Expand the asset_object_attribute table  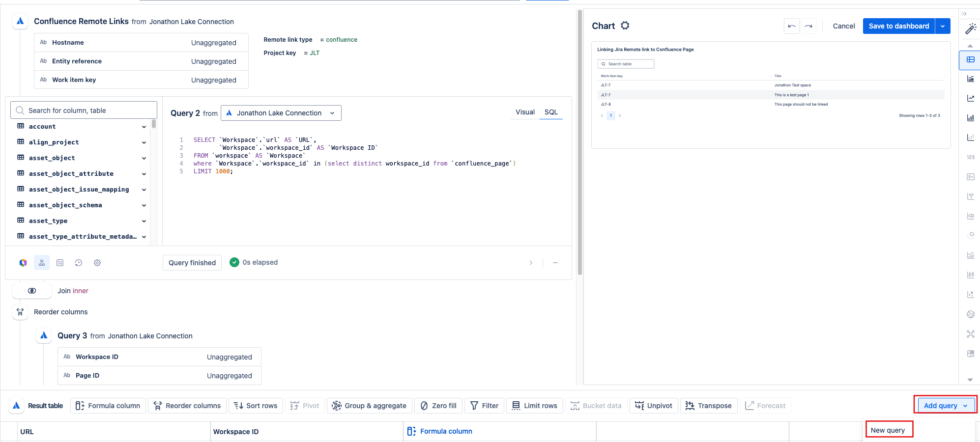(x=144, y=174)
